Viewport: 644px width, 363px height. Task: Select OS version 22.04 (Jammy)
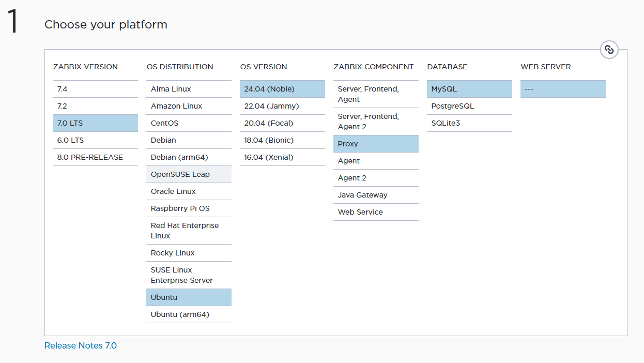282,106
